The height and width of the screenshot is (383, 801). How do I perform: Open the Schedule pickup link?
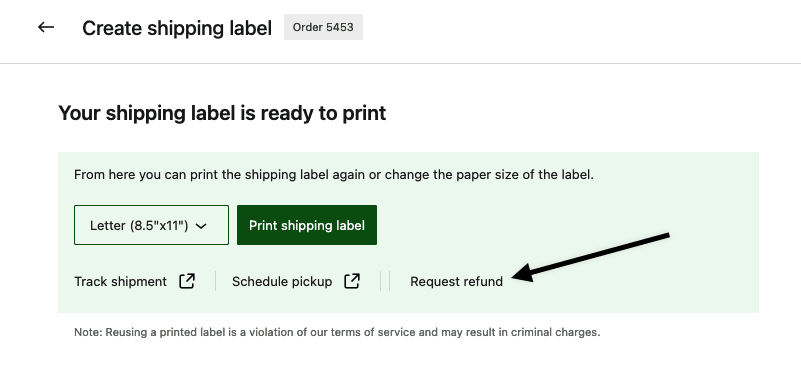(282, 281)
